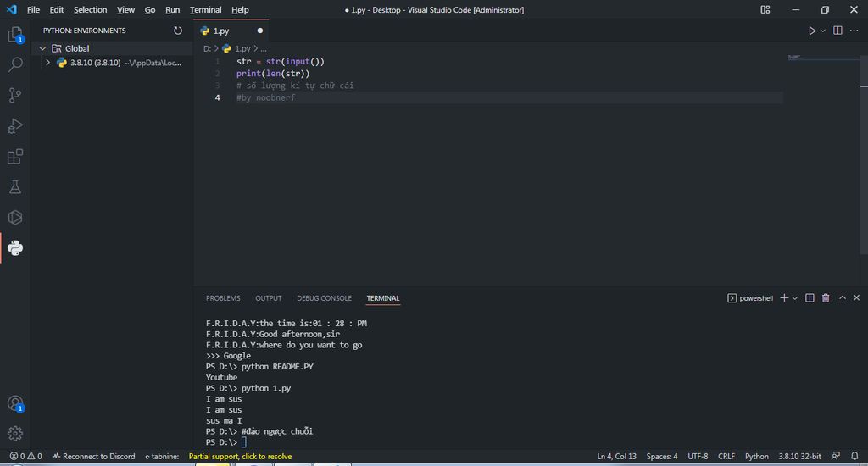Click Partial support, click to resolve
Viewport: 868px width, 466px height.
click(x=240, y=456)
